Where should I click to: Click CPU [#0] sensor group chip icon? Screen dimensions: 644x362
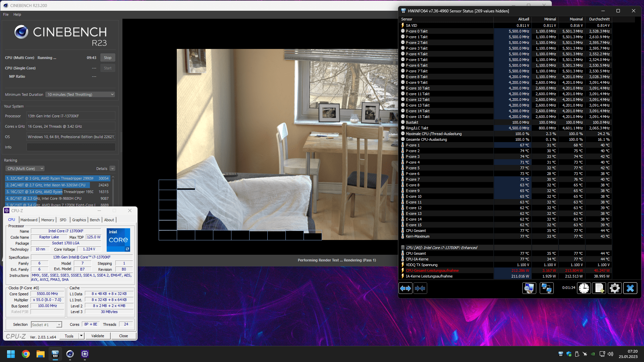(x=403, y=248)
